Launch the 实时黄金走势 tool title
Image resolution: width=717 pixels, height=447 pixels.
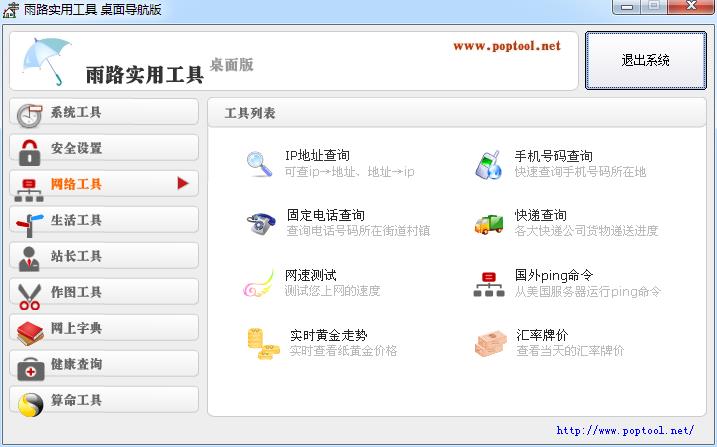tap(328, 335)
